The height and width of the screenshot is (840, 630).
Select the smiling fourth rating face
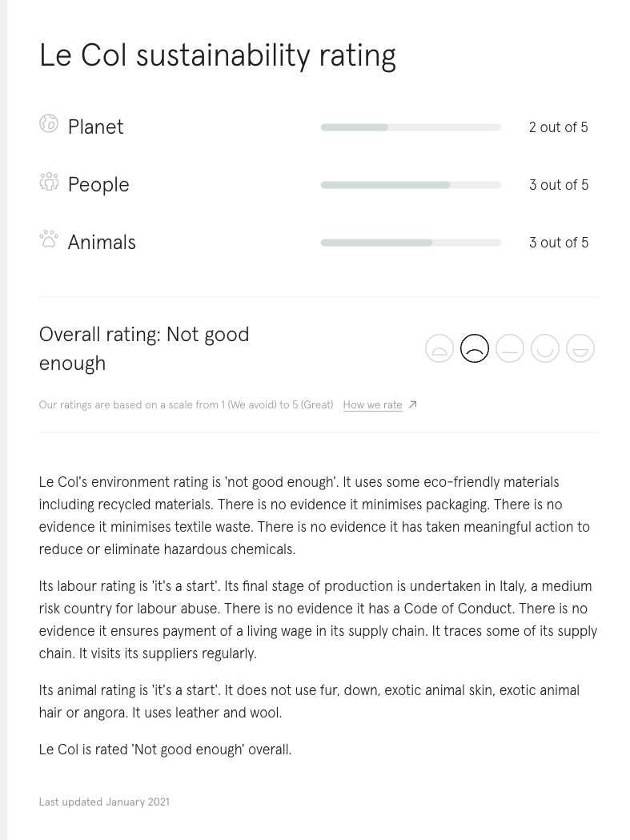tap(545, 348)
